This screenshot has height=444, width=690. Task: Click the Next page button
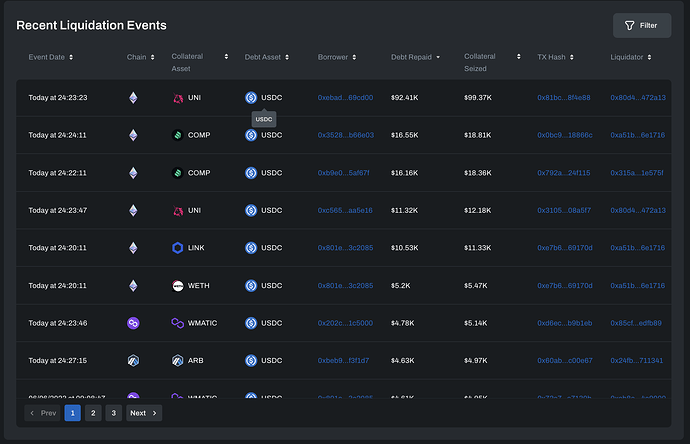point(144,413)
